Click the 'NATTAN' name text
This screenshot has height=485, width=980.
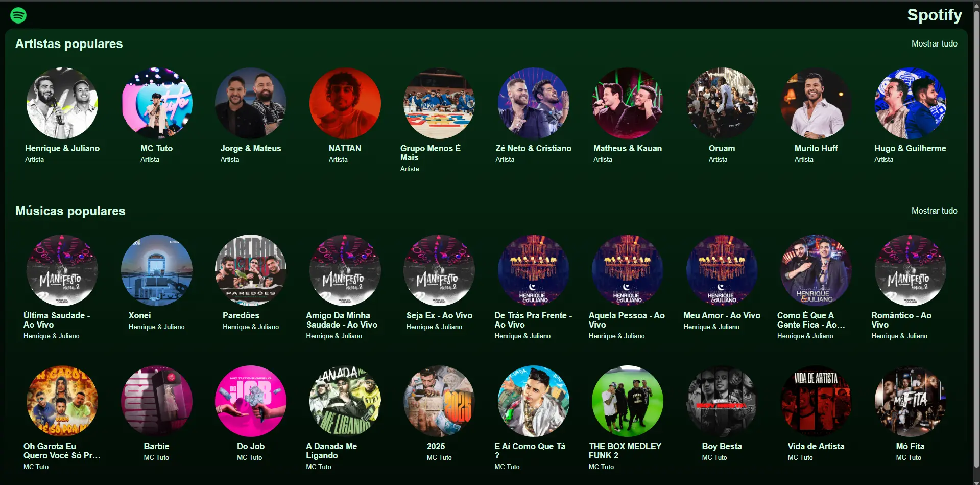pos(345,149)
